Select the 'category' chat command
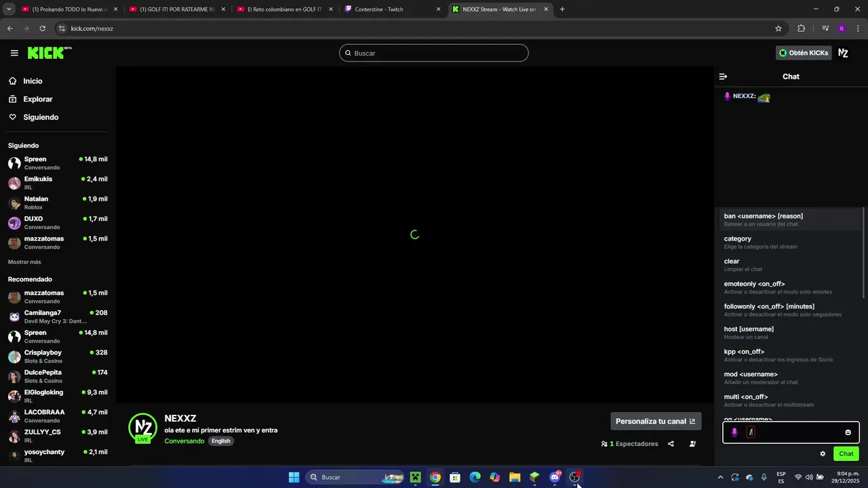Viewport: 868px width, 488px height. pyautogui.click(x=790, y=243)
